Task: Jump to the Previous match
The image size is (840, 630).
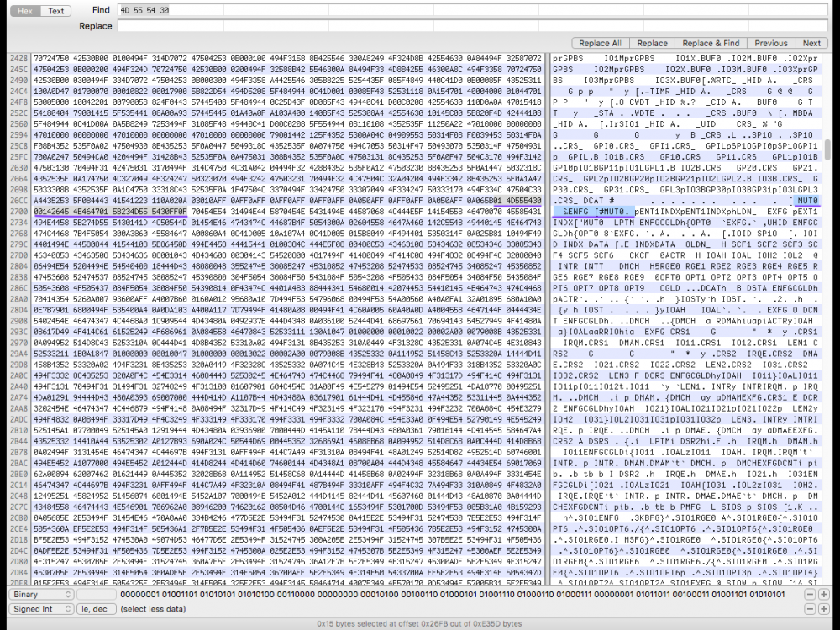Action: click(x=771, y=43)
